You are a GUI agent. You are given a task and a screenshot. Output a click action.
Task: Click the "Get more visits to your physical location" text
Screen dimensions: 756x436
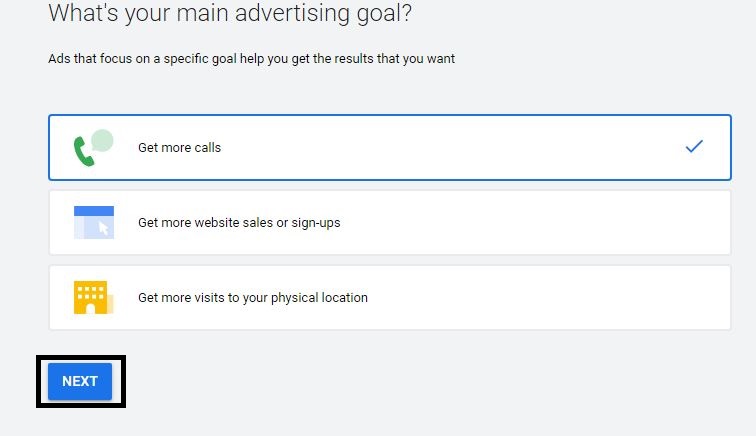pos(253,297)
